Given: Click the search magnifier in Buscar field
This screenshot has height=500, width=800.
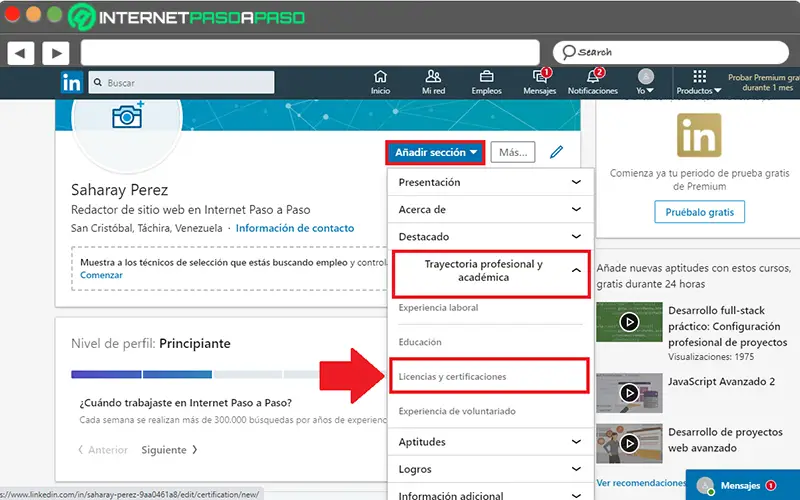Looking at the screenshot, I should click(x=98, y=82).
